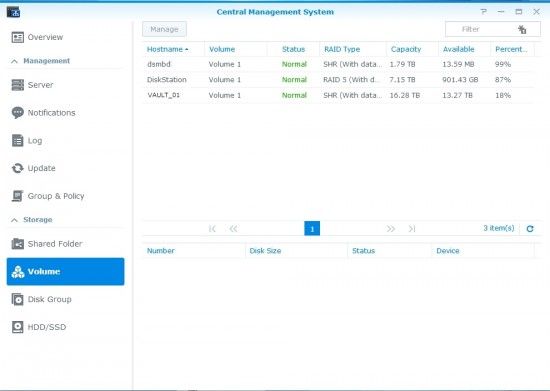This screenshot has width=550, height=391.
Task: Open the Notifications section label
Action: click(x=52, y=113)
